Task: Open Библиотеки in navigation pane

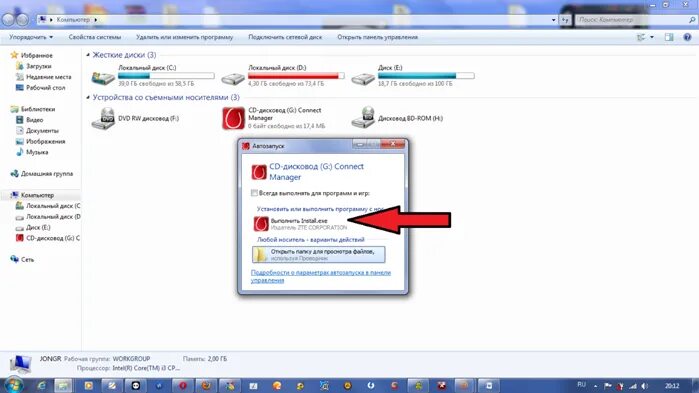Action: (38, 109)
